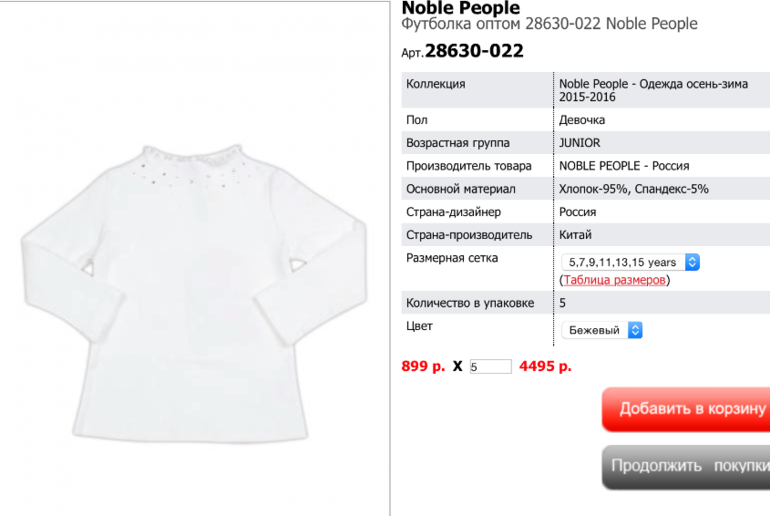This screenshot has width=770, height=516.
Task: Expand the Бежевый color dropdown
Action: (602, 330)
